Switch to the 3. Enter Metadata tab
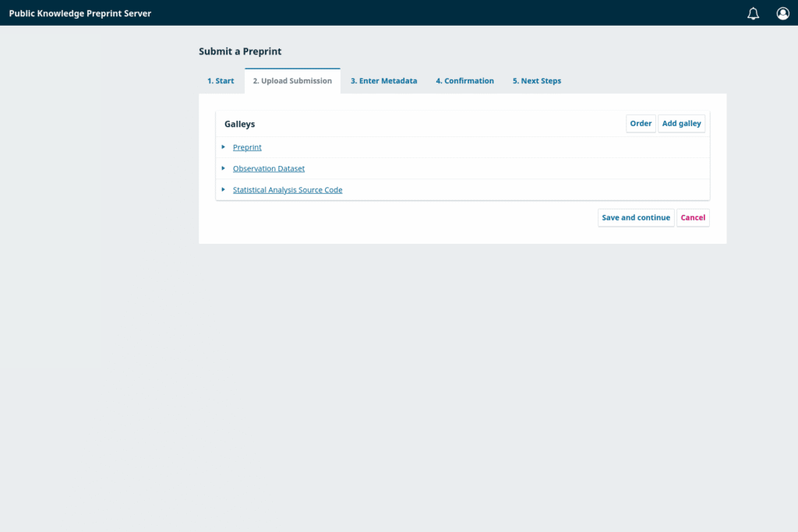798x532 pixels. (x=383, y=81)
